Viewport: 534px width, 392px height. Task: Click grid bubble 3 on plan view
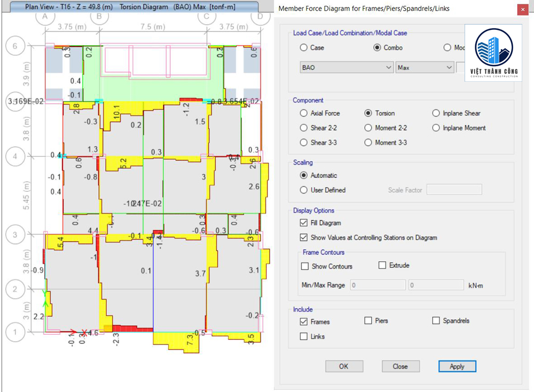click(x=15, y=234)
